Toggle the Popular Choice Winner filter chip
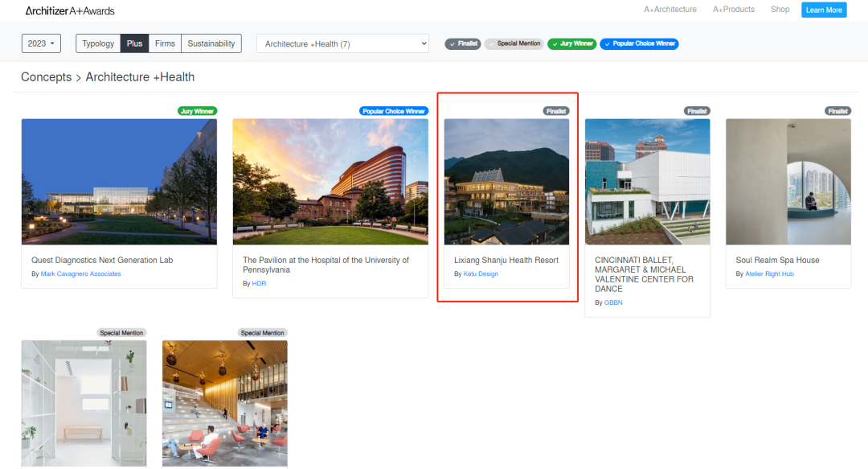 640,43
